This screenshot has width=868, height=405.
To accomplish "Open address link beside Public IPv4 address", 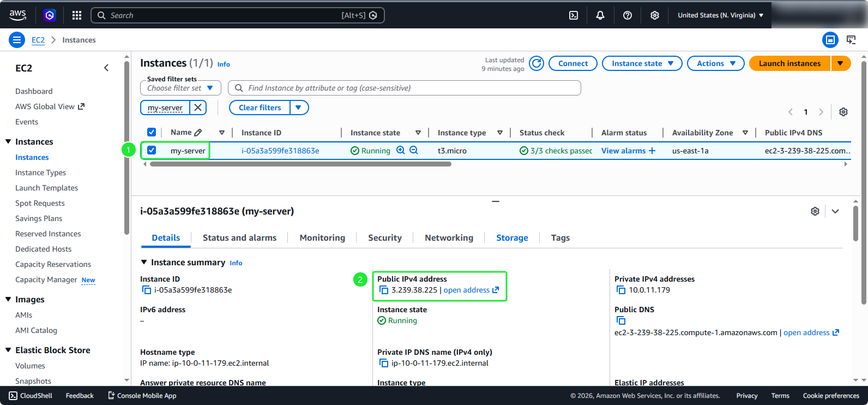I will pos(471,290).
